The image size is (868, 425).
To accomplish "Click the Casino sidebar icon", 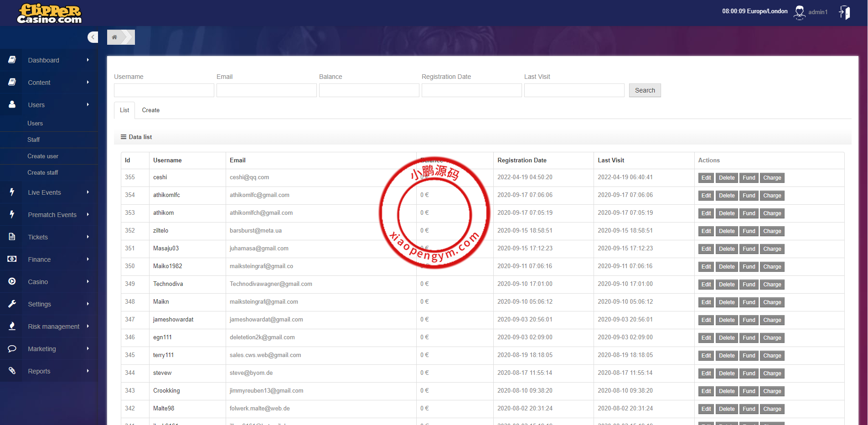I will coord(12,282).
